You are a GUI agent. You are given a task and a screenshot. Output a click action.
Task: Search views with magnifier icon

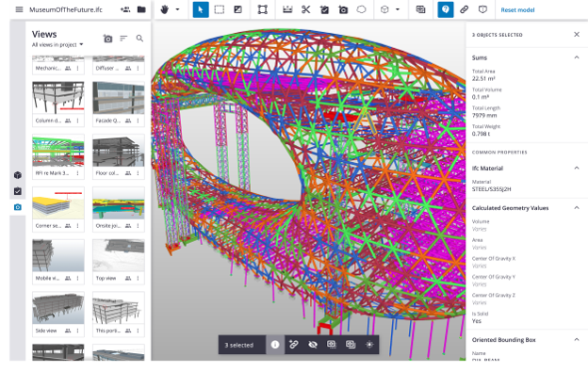139,39
